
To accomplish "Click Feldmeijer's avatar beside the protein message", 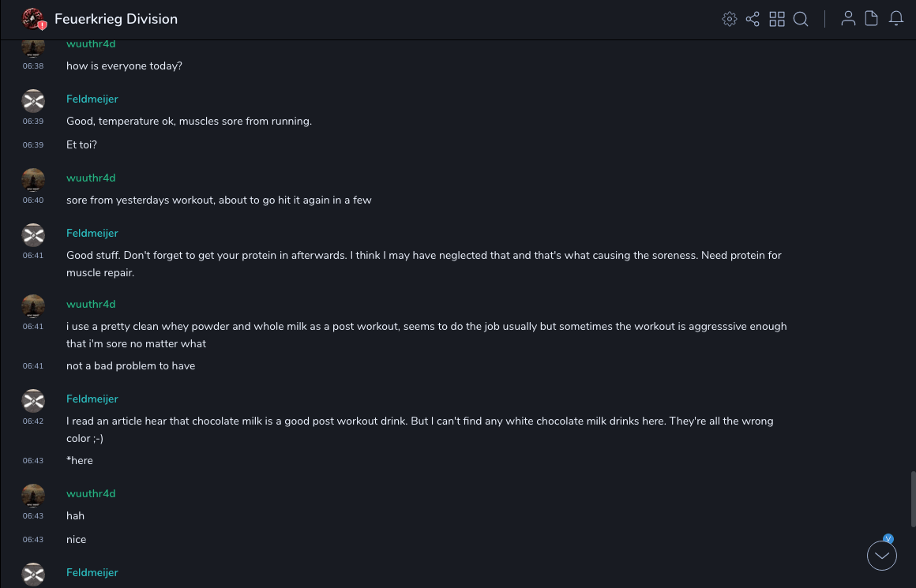I will click(33, 235).
